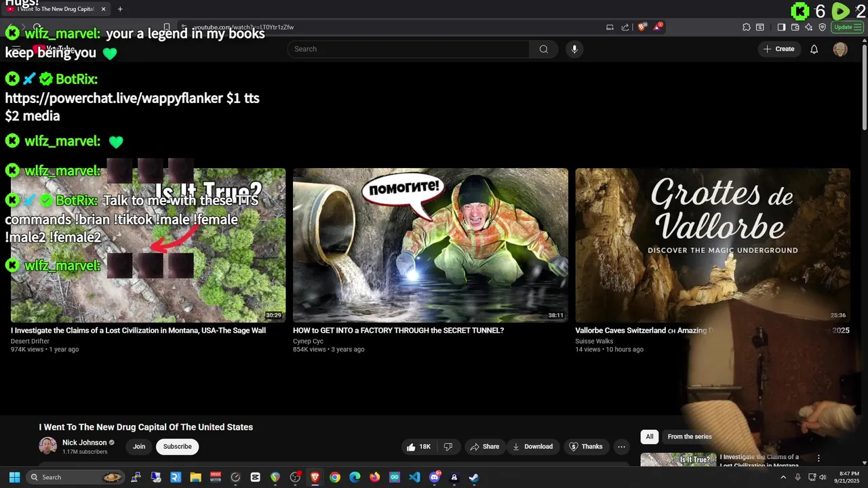Viewport: 868px width, 488px height.
Task: Open a new browser tab
Action: point(120,9)
